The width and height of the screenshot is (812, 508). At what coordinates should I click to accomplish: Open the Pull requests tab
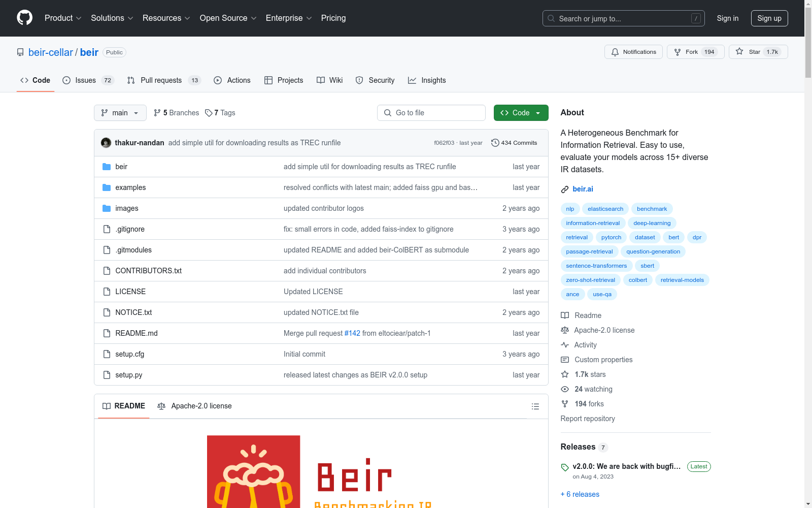point(164,80)
